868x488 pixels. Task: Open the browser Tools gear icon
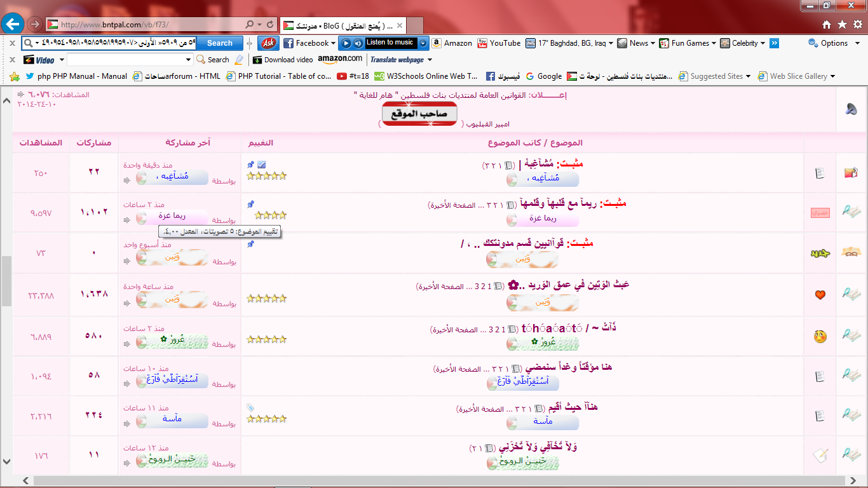[858, 24]
